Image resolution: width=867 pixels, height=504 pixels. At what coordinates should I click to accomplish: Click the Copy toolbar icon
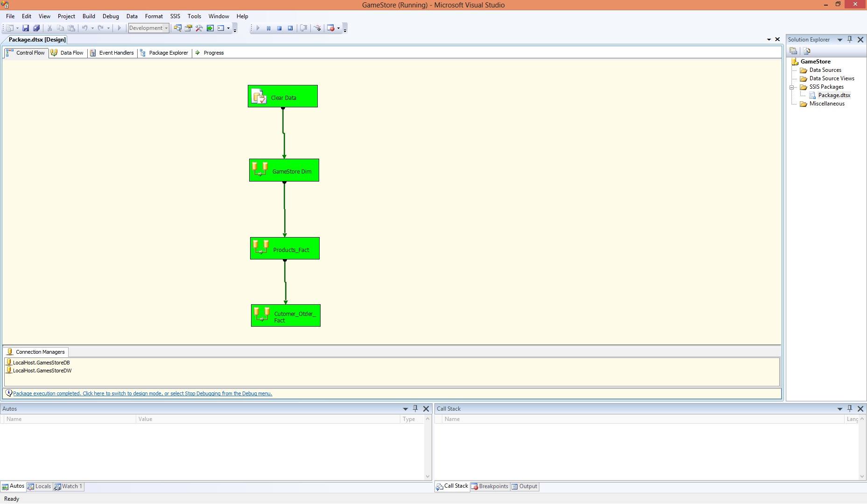point(60,28)
